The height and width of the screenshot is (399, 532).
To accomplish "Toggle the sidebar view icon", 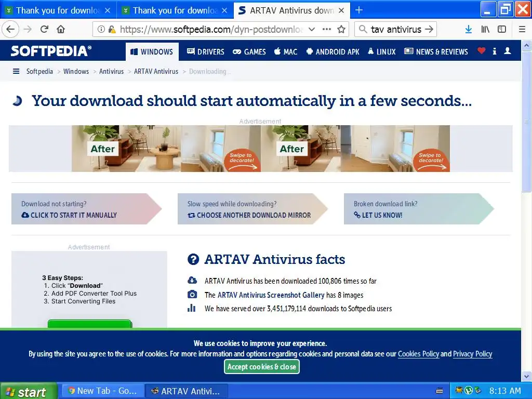I will click(x=502, y=30).
